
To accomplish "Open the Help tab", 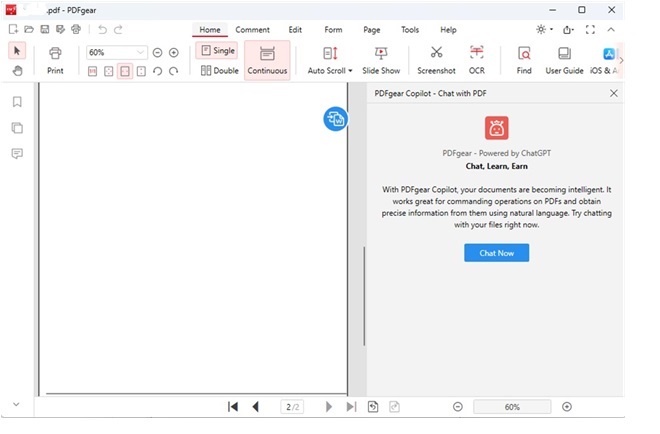I will click(448, 30).
